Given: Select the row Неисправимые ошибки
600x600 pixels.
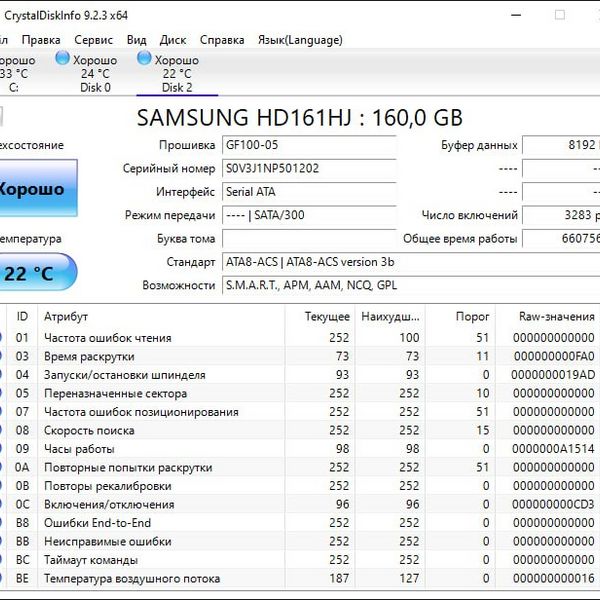Looking at the screenshot, I should coord(300,541).
